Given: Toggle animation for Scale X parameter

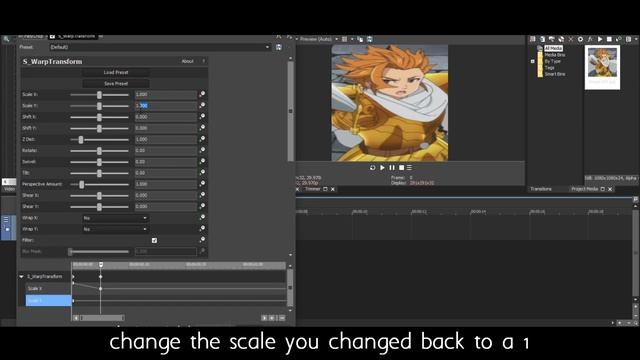Looking at the screenshot, I should pyautogui.click(x=202, y=94).
